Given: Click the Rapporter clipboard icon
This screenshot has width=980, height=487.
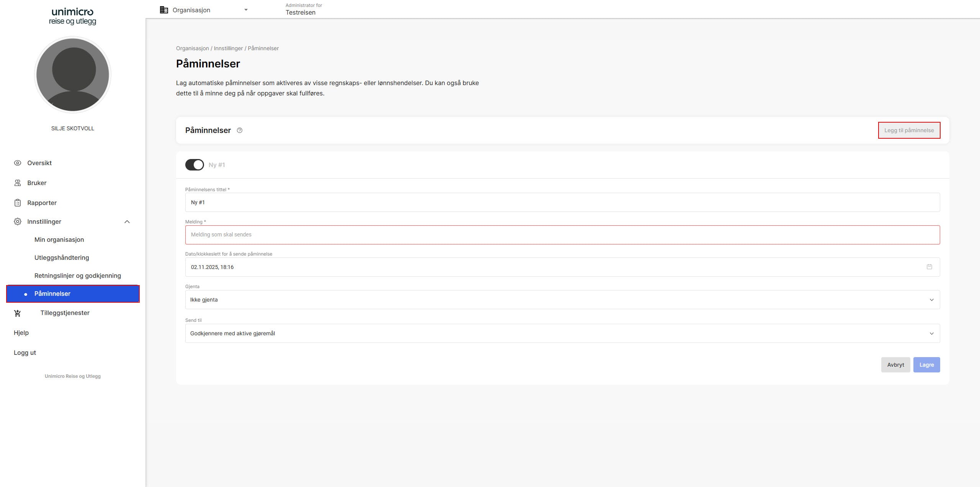Looking at the screenshot, I should pos(18,203).
